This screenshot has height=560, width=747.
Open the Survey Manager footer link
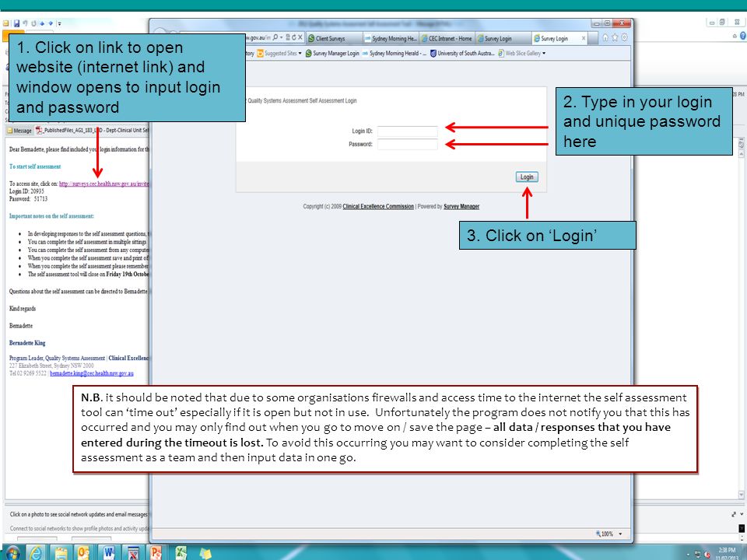pos(461,206)
